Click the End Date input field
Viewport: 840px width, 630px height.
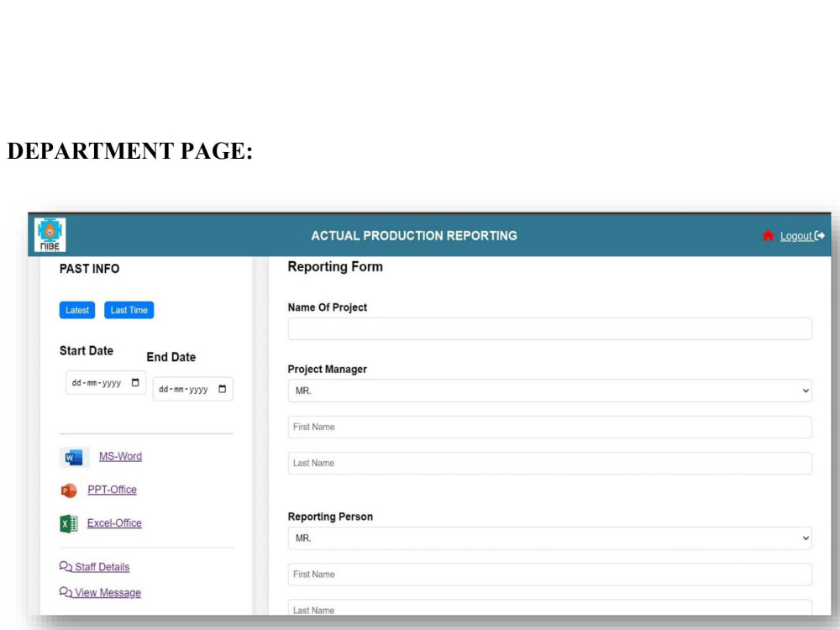coord(193,389)
